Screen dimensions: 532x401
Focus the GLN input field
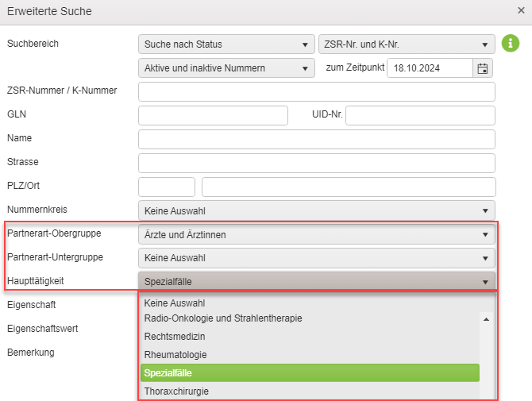[x=213, y=115]
